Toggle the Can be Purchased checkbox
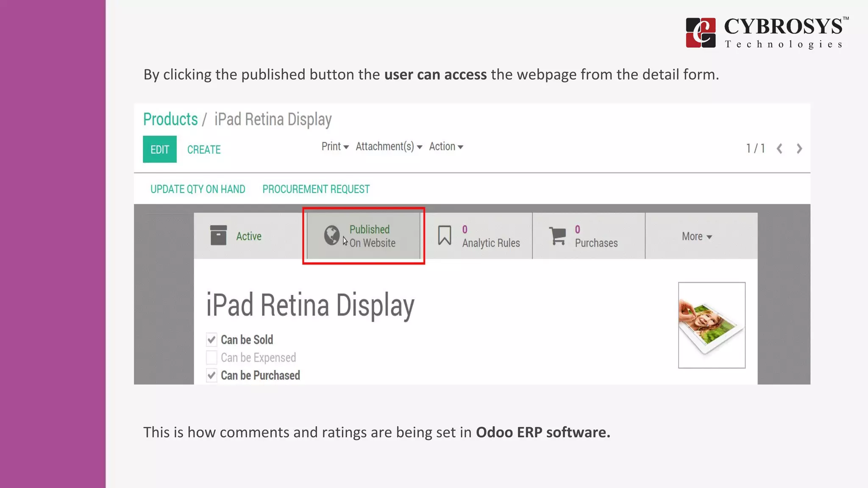The height and width of the screenshot is (488, 868). (211, 375)
